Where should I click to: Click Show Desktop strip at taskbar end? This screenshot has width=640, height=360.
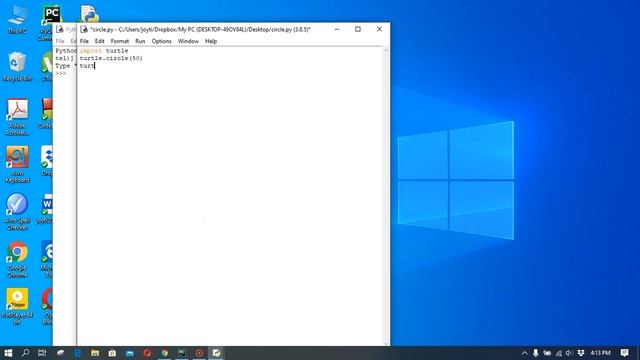click(638, 353)
